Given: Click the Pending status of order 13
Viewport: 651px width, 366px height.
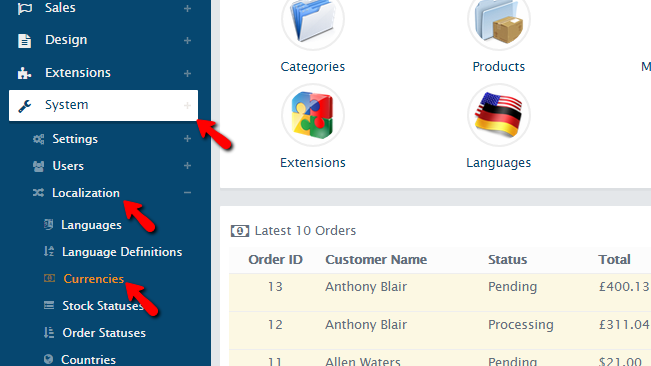Looking at the screenshot, I should tap(512, 287).
